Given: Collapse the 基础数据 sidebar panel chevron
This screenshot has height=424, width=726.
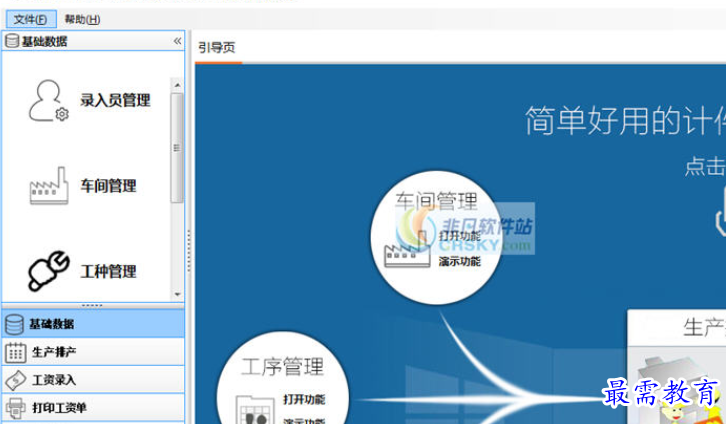Looking at the screenshot, I should pyautogui.click(x=177, y=41).
